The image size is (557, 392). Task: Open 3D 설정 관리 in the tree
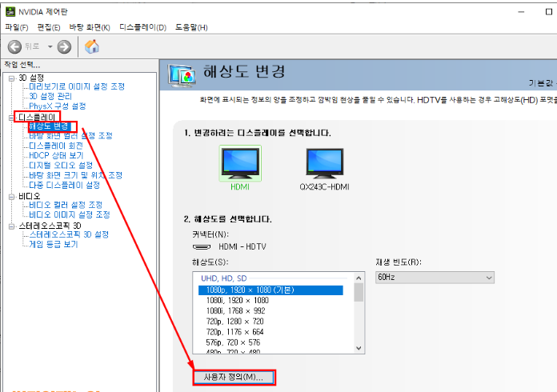50,97
